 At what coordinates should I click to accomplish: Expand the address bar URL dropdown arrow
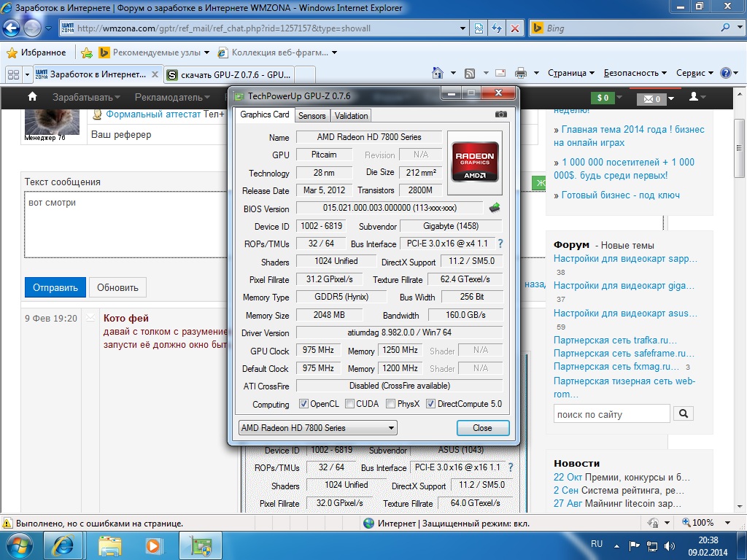click(x=462, y=28)
